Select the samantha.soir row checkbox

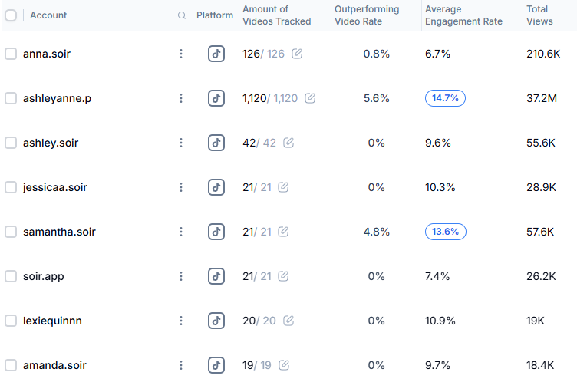[x=10, y=232]
